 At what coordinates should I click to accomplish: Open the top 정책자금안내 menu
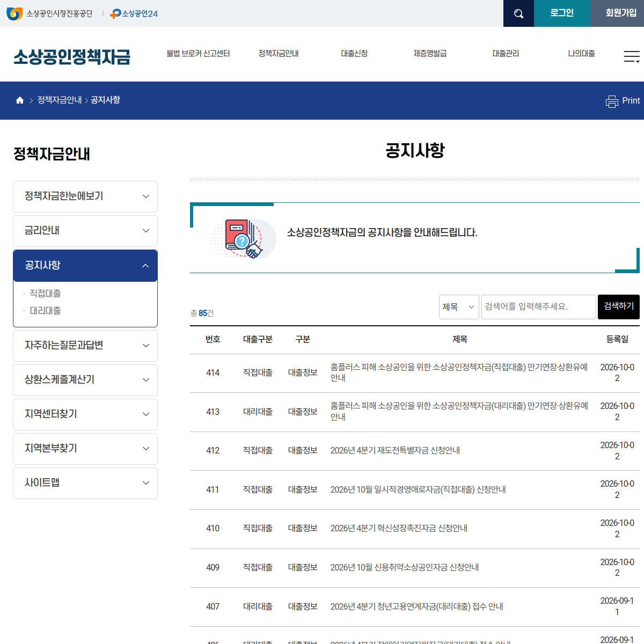point(279,54)
